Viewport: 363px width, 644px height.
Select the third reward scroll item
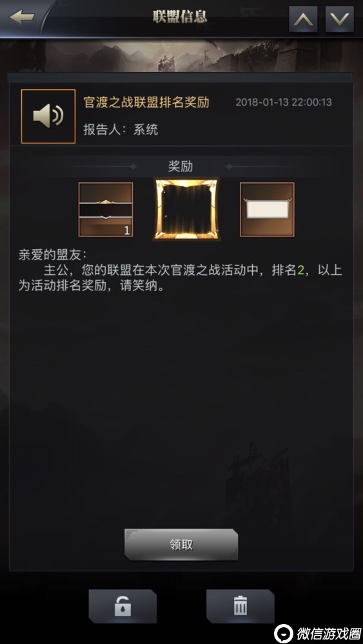(267, 209)
